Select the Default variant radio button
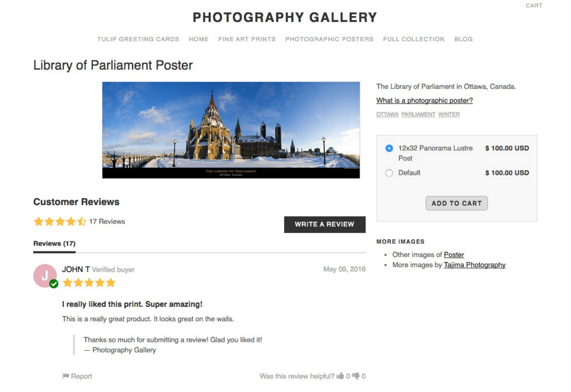This screenshot has width=571, height=392. [389, 173]
